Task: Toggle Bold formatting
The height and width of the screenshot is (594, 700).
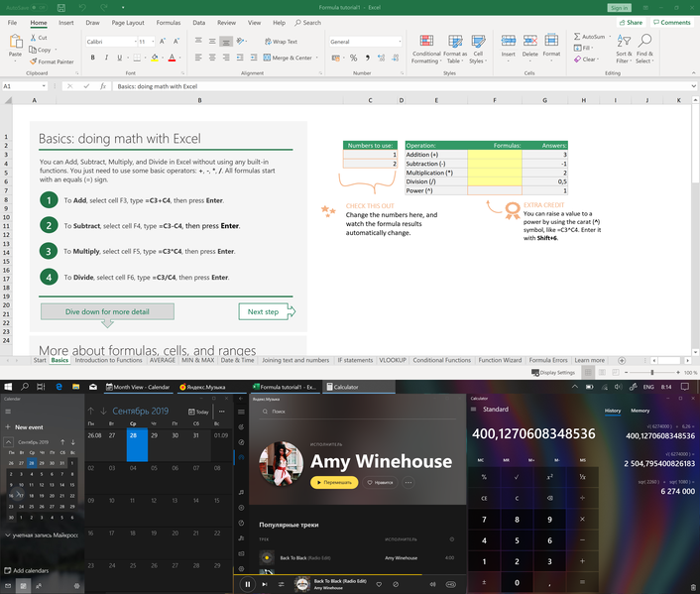Action: [93, 58]
